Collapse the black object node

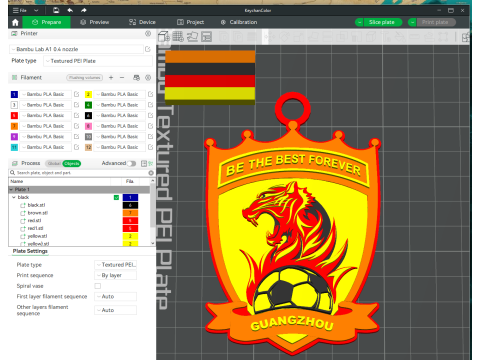(14, 197)
